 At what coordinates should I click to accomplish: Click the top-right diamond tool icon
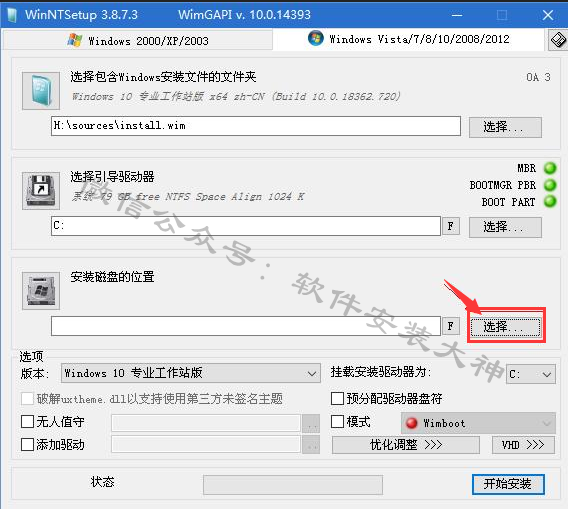tap(558, 40)
